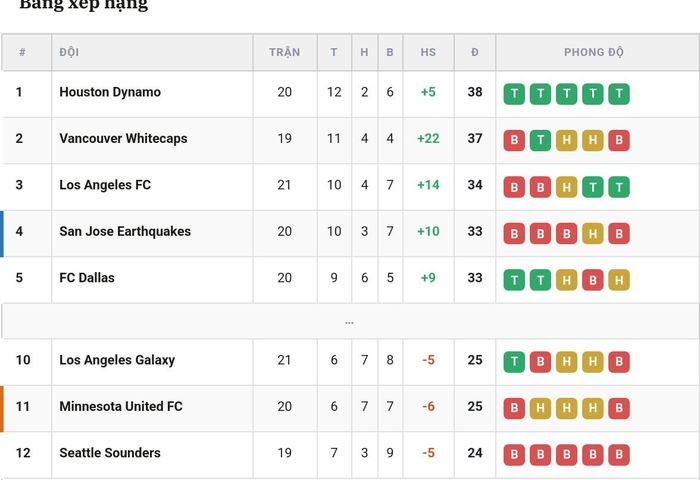Open the Seattle Sounders team link
700x480 pixels.
[x=110, y=453]
